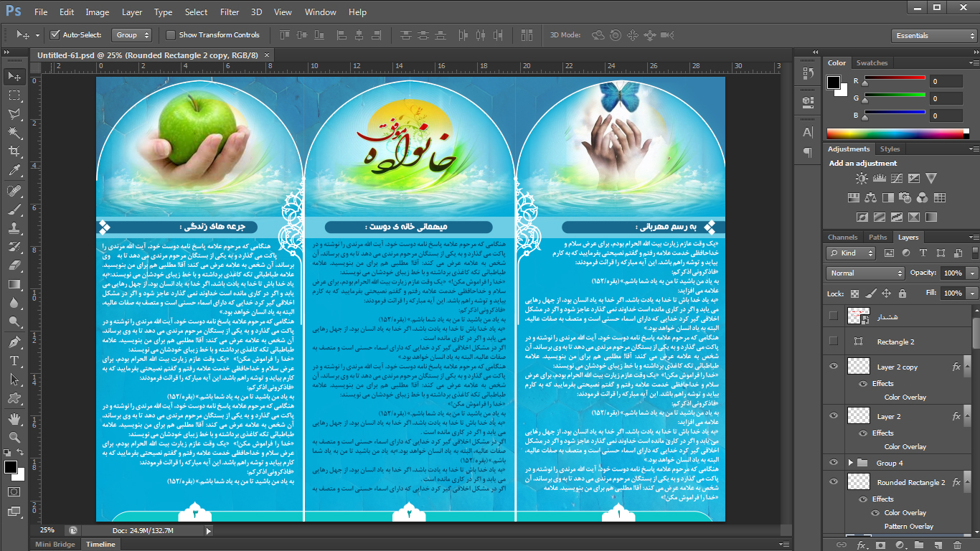Select the Magic Wand tool
The image size is (980, 551).
(x=14, y=133)
